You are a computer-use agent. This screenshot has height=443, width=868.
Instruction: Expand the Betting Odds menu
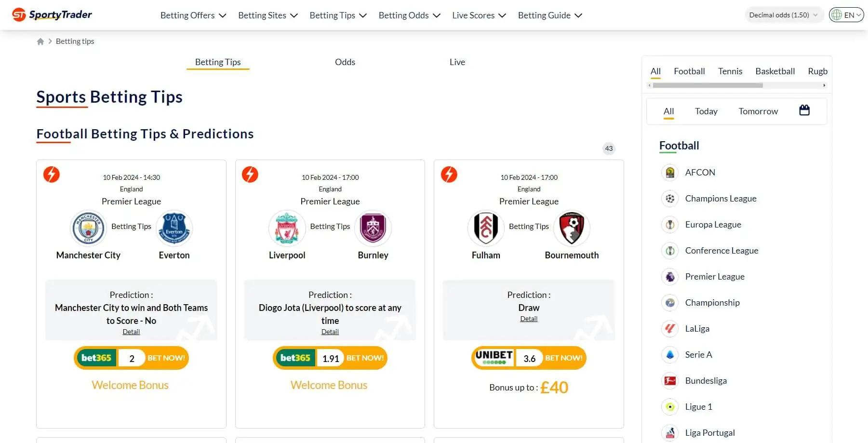point(409,15)
